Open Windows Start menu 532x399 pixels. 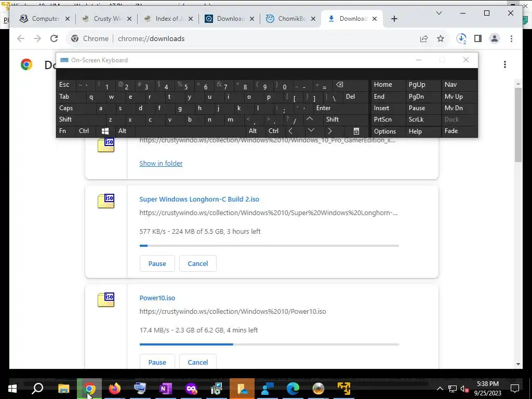tap(12, 389)
